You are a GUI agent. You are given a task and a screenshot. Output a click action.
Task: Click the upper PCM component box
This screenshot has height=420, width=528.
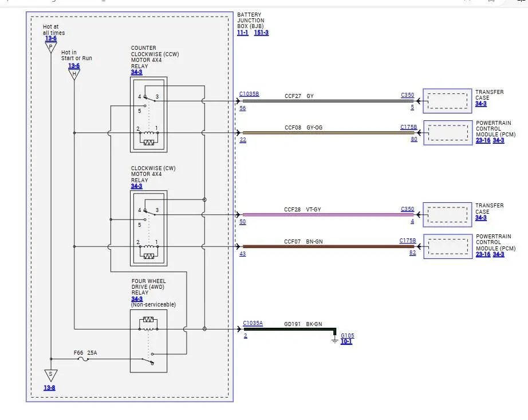[448, 133]
